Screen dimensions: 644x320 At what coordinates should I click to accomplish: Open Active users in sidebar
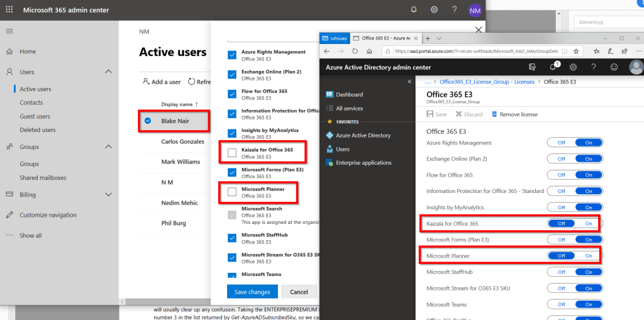[35, 89]
